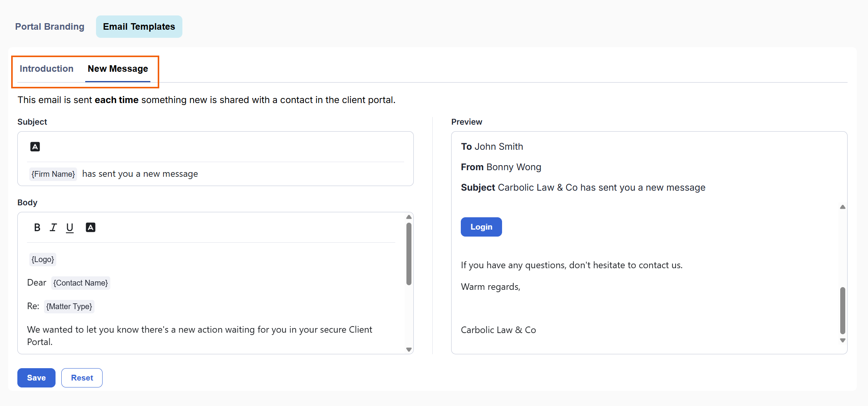Reset the email template to default

(82, 378)
